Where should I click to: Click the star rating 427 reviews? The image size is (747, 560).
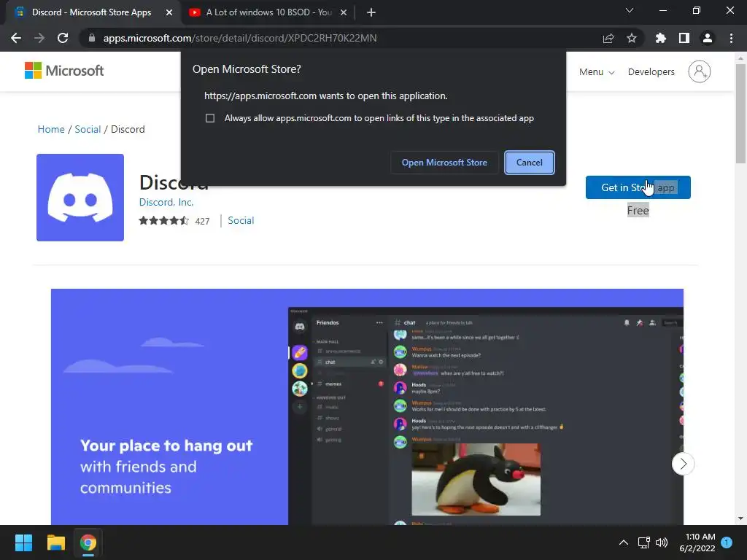(x=174, y=221)
